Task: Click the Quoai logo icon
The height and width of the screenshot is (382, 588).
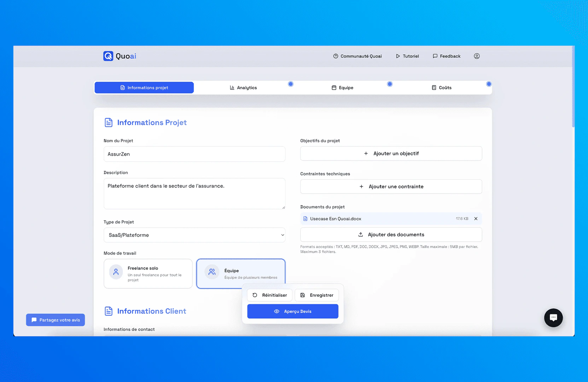Action: coord(108,56)
